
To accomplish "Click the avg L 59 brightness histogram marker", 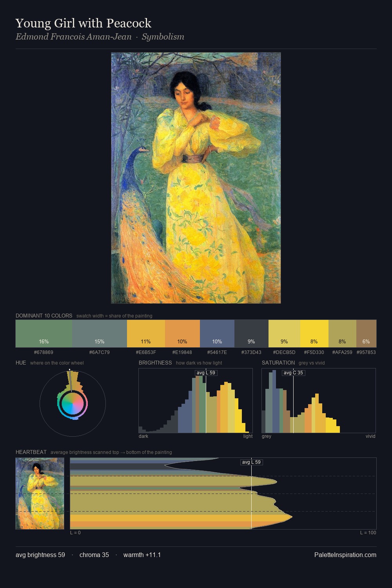I will pyautogui.click(x=206, y=373).
